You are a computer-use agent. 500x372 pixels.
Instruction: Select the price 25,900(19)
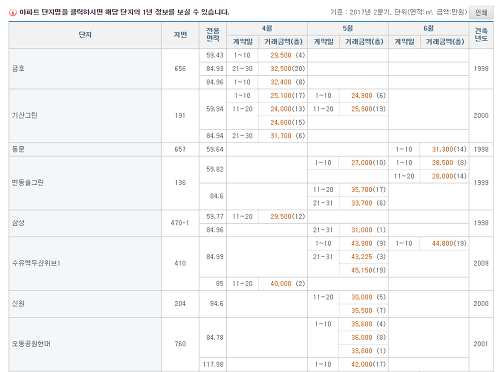[368, 109]
